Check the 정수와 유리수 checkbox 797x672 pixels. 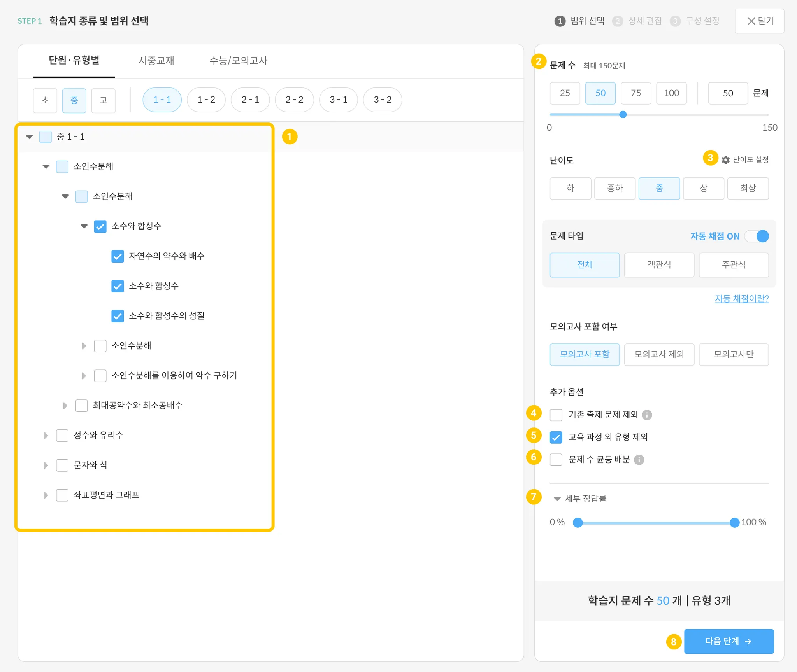click(62, 435)
